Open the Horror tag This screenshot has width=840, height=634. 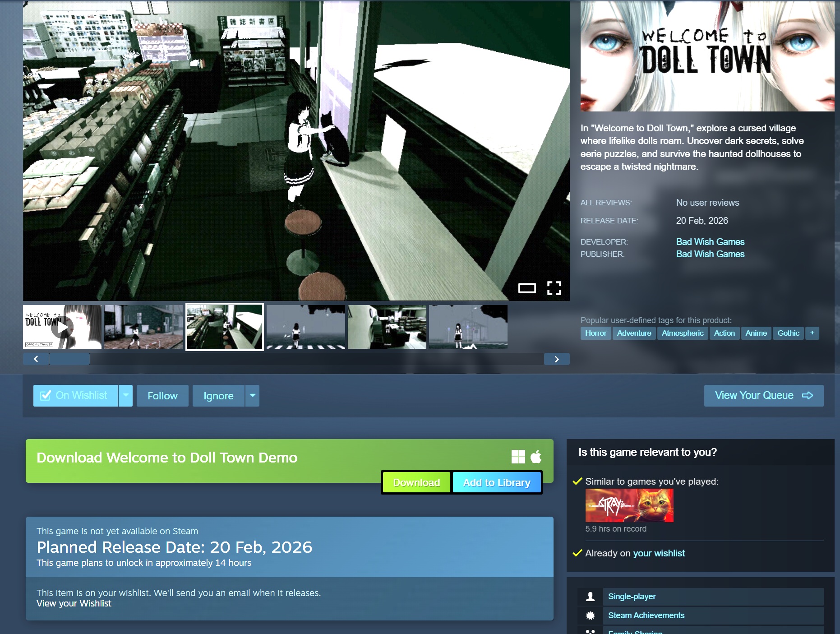coord(595,333)
